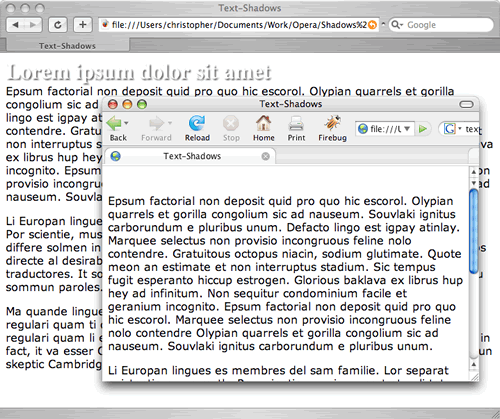The image size is (500, 419).
Task: Click the Safari address bar with file URL
Action: click(239, 25)
